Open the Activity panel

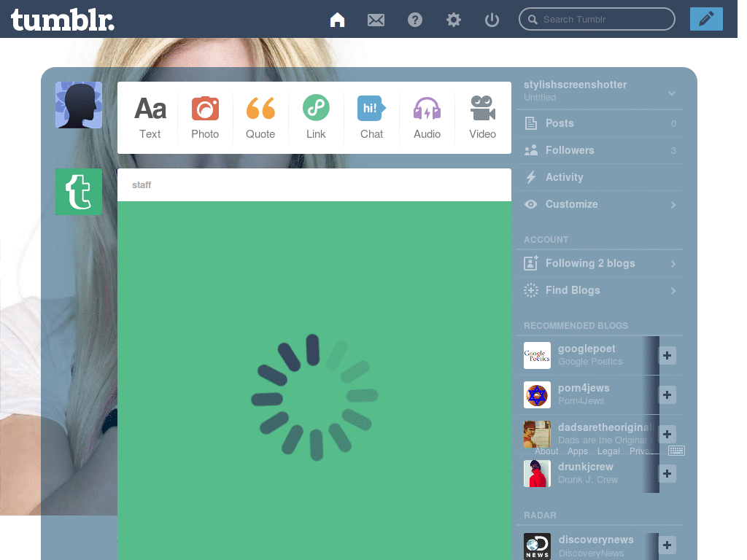pos(600,177)
